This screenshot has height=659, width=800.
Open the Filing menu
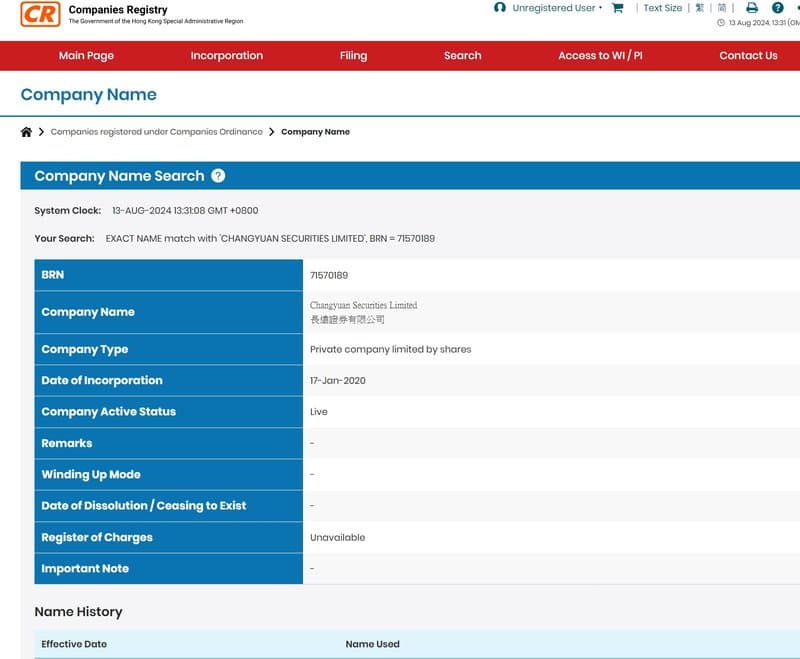pyautogui.click(x=354, y=56)
